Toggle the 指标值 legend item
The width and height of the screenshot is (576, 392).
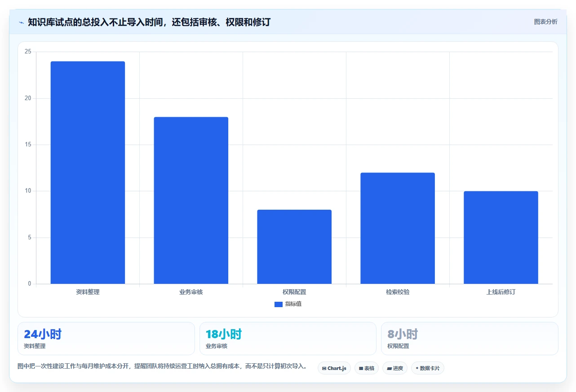coord(288,304)
